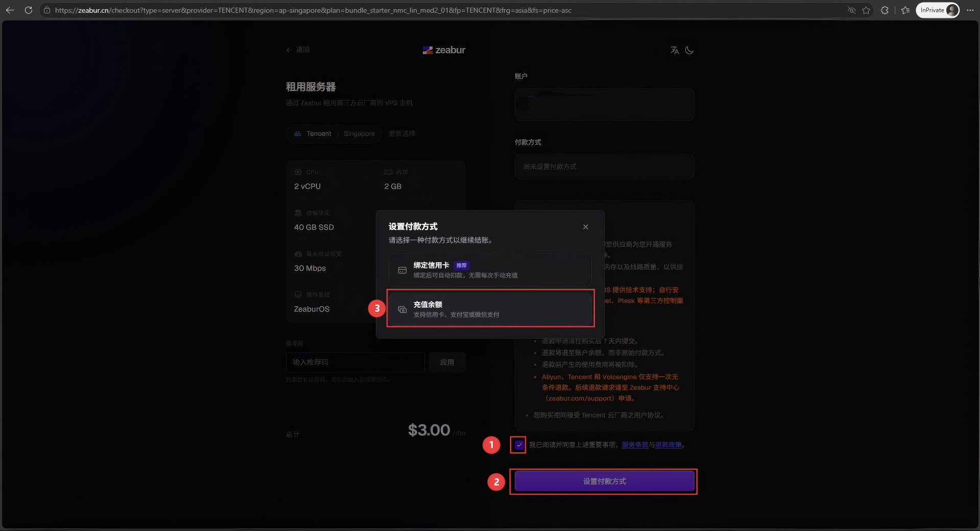This screenshot has height=531, width=980.
Task: Click the 租用服务器 heading
Action: [311, 87]
